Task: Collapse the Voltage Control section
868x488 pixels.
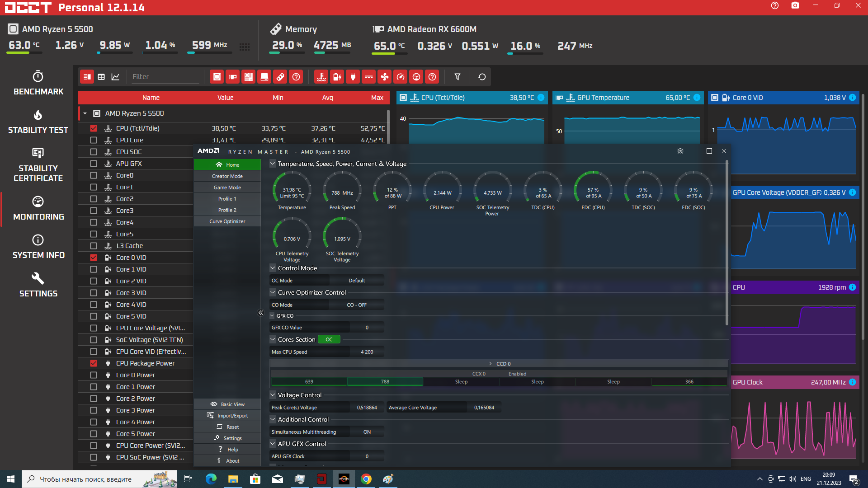Action: (x=273, y=395)
